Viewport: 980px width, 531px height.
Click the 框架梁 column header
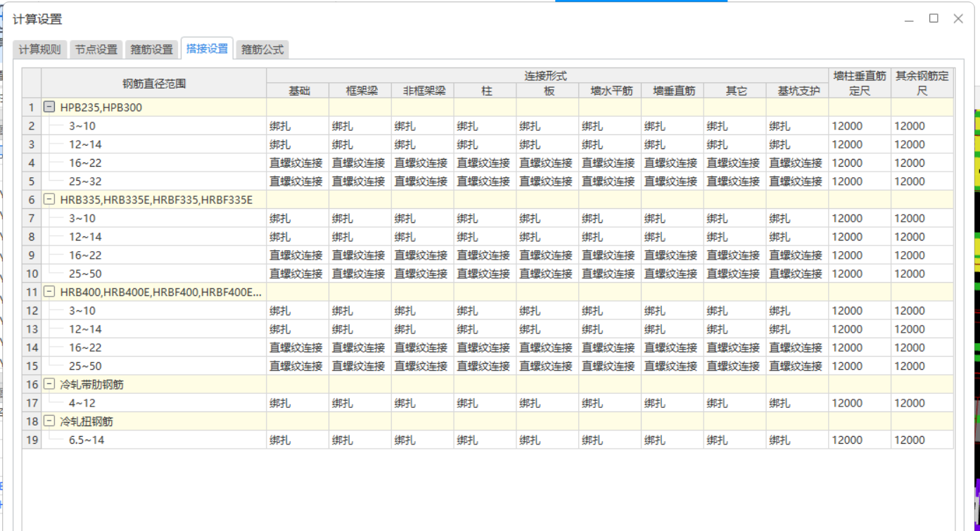click(361, 91)
